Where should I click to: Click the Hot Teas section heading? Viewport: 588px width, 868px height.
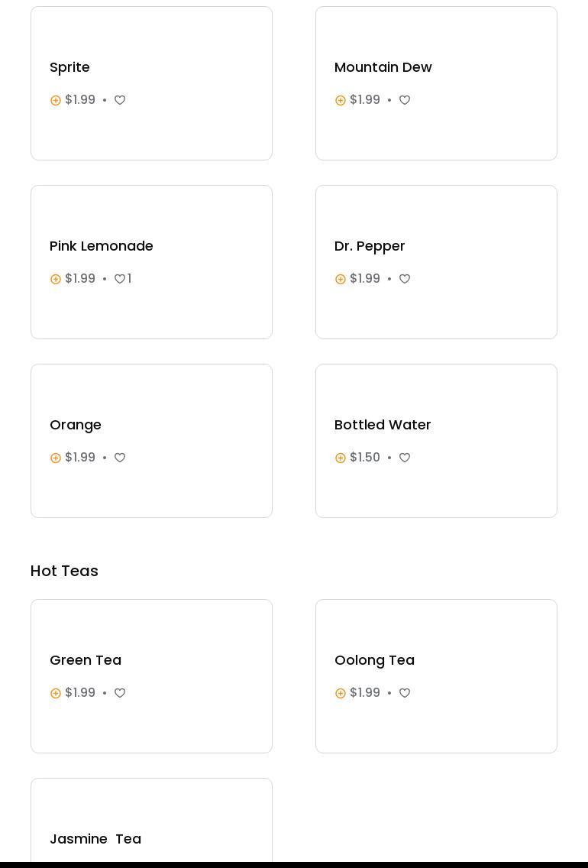point(64,571)
